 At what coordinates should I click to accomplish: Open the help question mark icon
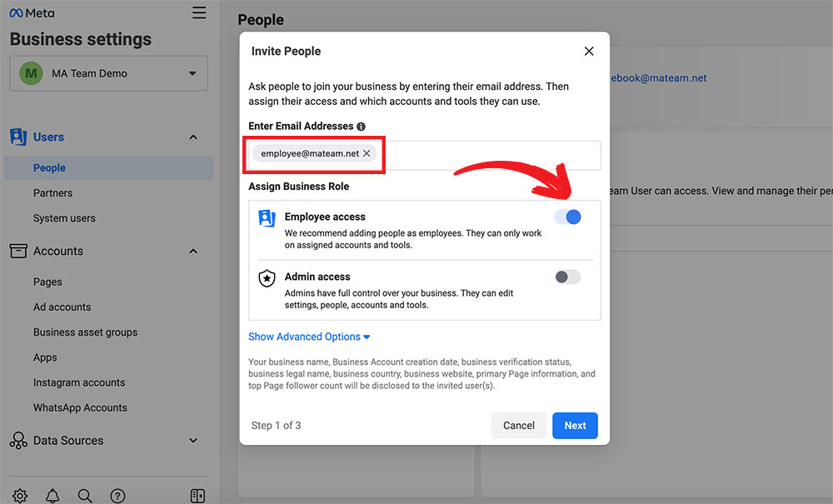pyautogui.click(x=117, y=496)
